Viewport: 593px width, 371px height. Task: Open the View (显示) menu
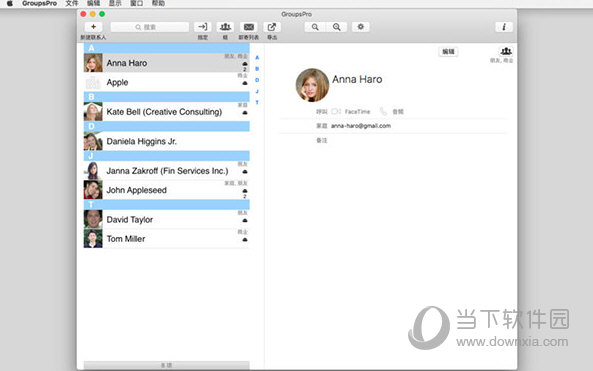pos(115,3)
